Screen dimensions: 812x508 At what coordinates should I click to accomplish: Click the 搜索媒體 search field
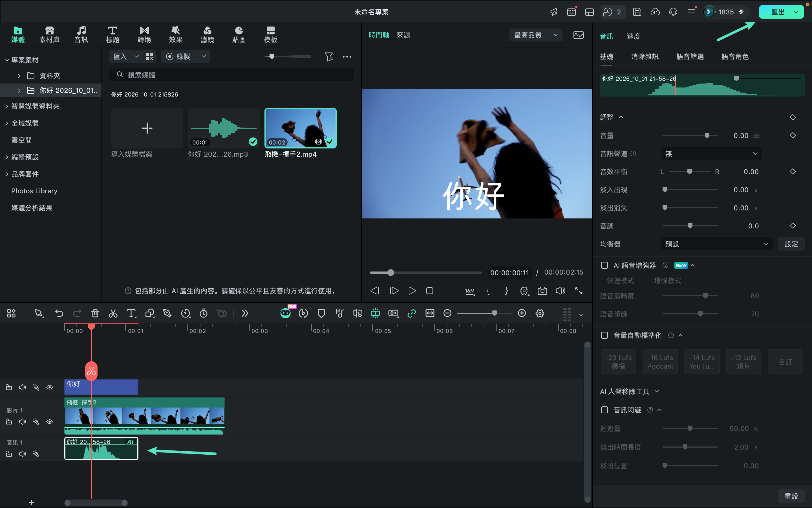pos(231,75)
